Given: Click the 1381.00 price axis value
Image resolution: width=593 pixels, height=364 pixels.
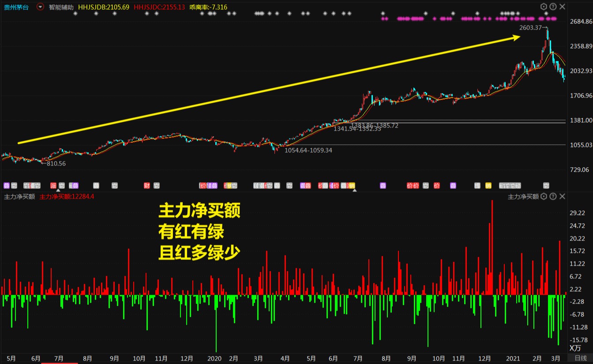Looking at the screenshot, I should point(581,120).
